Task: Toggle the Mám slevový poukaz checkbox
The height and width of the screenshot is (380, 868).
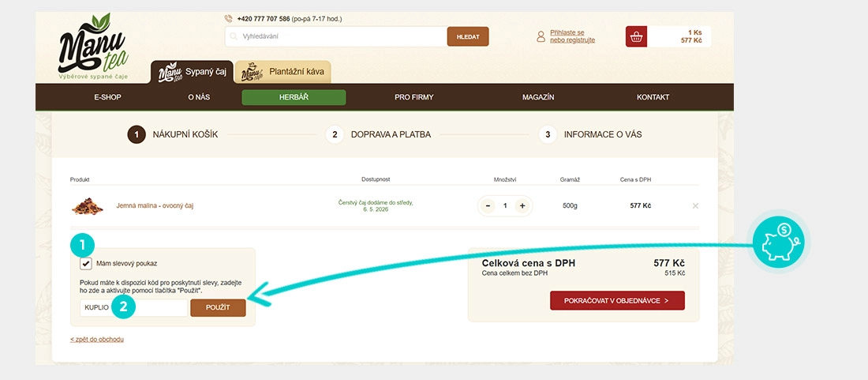Action: pyautogui.click(x=86, y=264)
